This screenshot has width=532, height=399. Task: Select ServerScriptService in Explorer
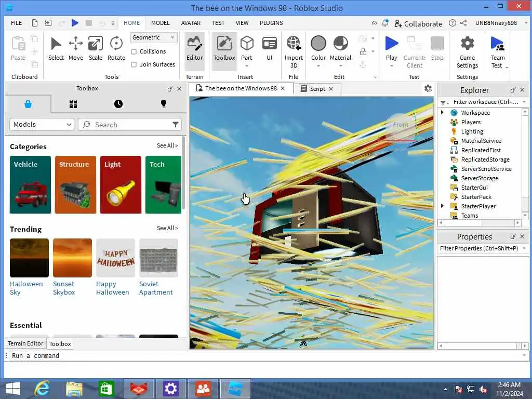tap(486, 169)
